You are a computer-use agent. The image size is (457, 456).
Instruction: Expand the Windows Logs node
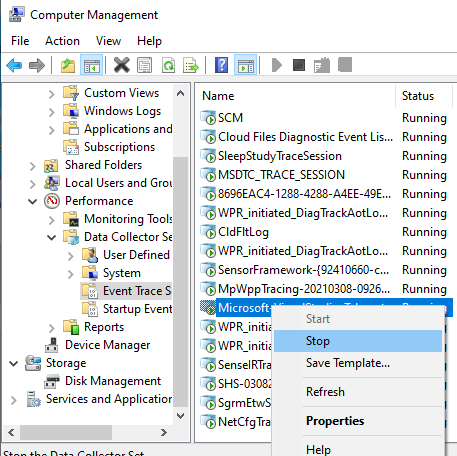point(51,112)
